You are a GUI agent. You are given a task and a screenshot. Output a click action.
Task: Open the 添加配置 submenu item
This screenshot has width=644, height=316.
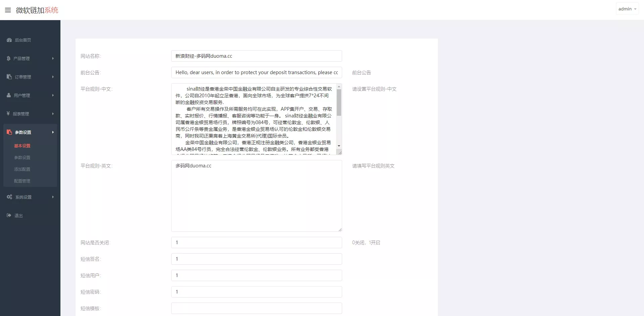coord(22,169)
